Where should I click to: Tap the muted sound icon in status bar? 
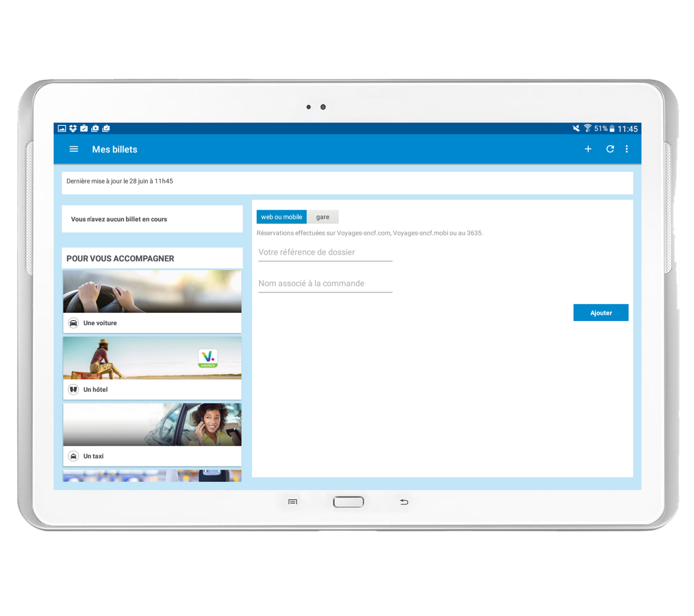[576, 128]
